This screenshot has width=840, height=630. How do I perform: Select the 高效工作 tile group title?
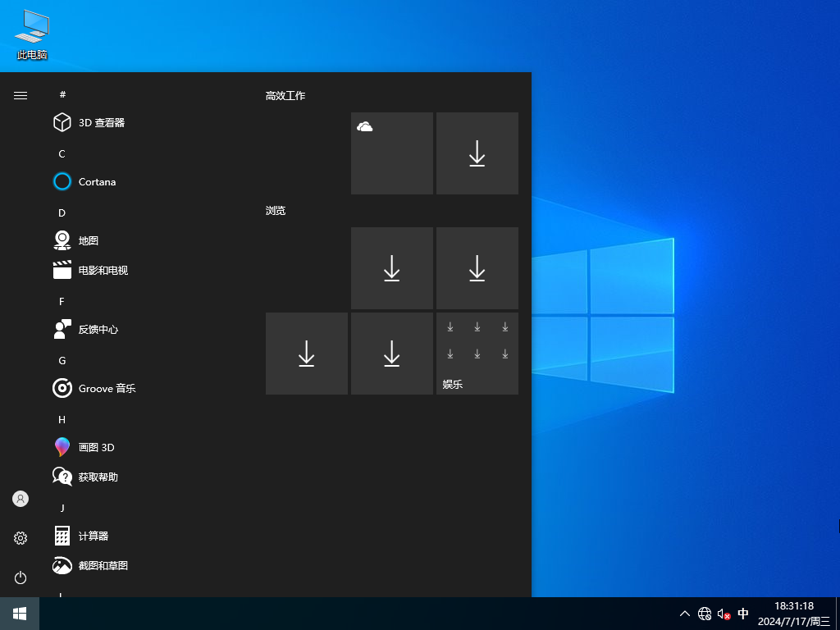(285, 95)
